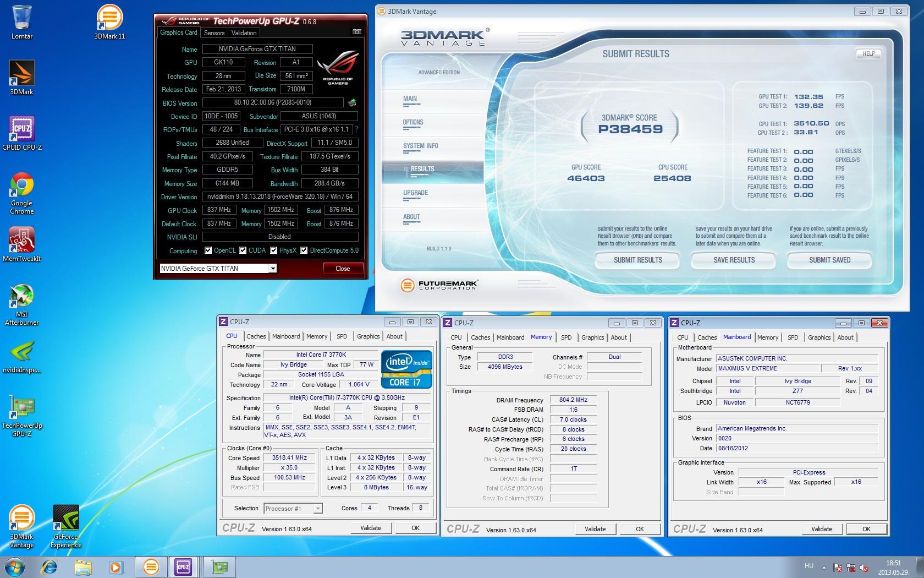Show hidden system tray icons arrow
The width and height of the screenshot is (924, 578).
click(x=824, y=567)
